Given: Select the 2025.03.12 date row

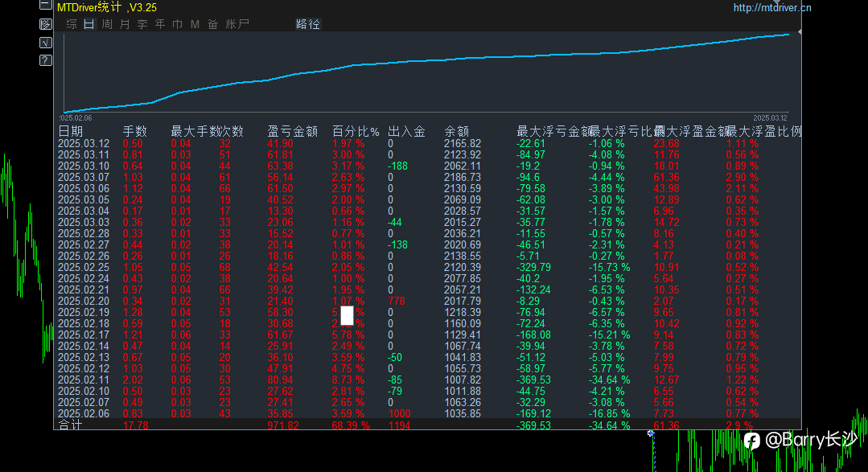Looking at the screenshot, I should (84, 143).
